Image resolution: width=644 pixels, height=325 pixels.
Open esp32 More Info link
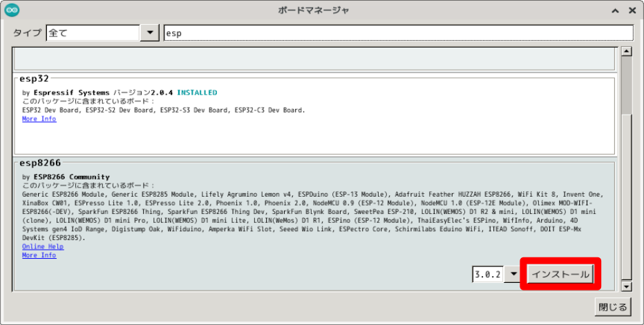[39, 119]
